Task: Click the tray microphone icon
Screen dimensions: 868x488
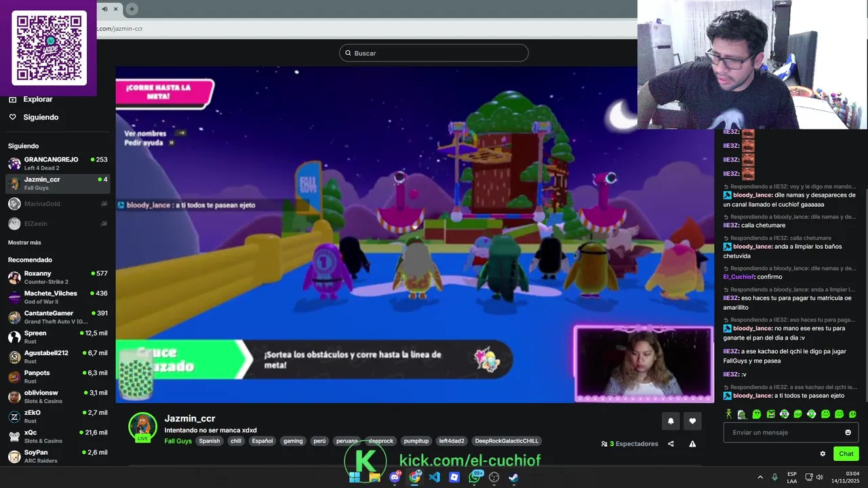Action: click(x=775, y=477)
